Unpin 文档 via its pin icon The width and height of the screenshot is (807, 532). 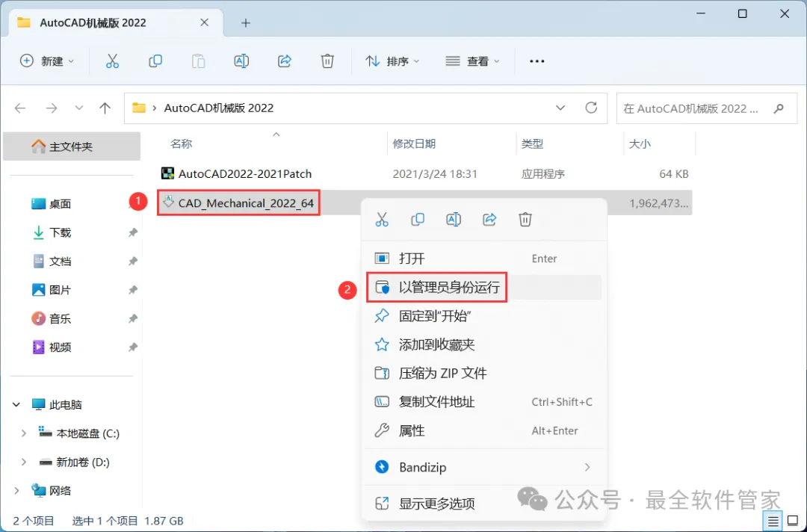point(133,262)
